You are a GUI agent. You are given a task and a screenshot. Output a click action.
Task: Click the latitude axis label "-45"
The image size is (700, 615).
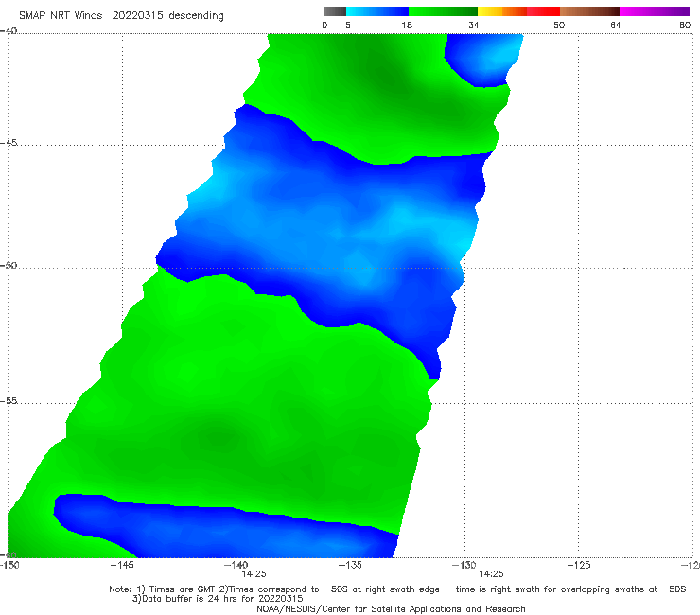pos(9,143)
